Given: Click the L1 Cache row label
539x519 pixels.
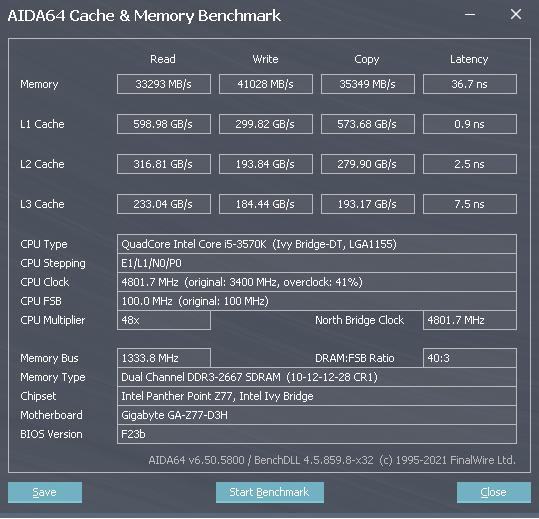Looking at the screenshot, I should point(42,124).
